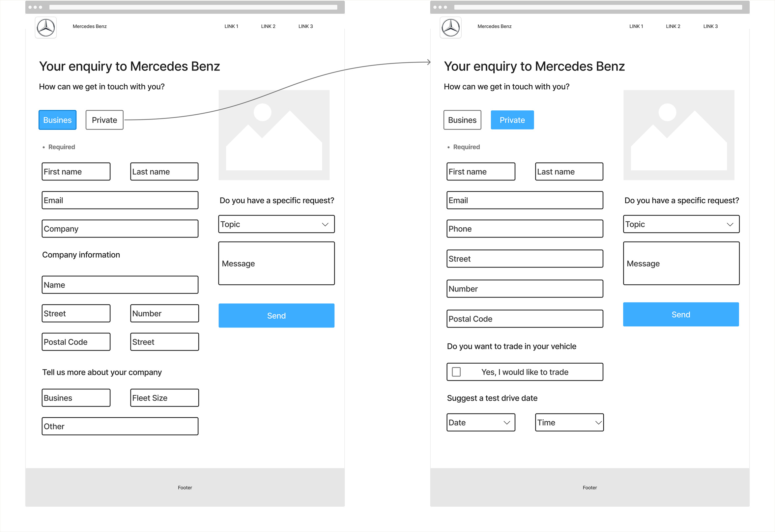Click the Company input field
The image size is (775, 532).
pos(120,229)
